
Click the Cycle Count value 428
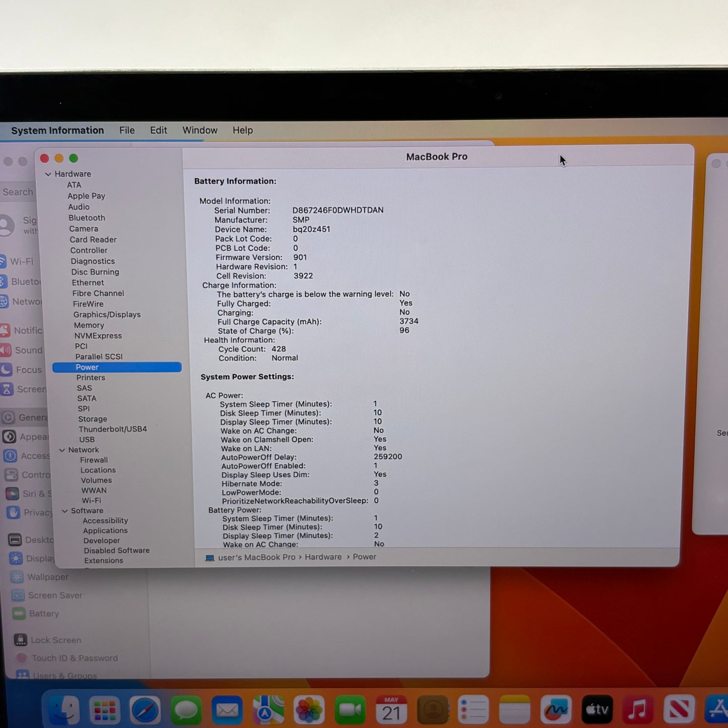(279, 349)
